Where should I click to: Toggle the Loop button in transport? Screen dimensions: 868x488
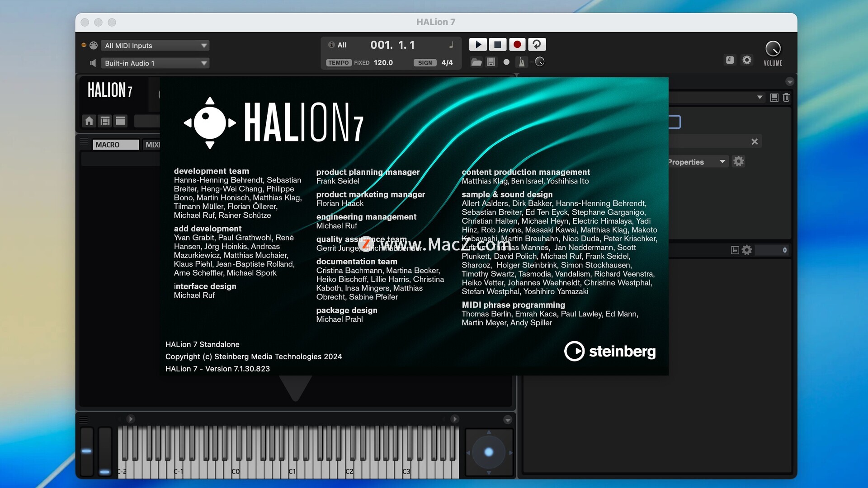pos(537,44)
